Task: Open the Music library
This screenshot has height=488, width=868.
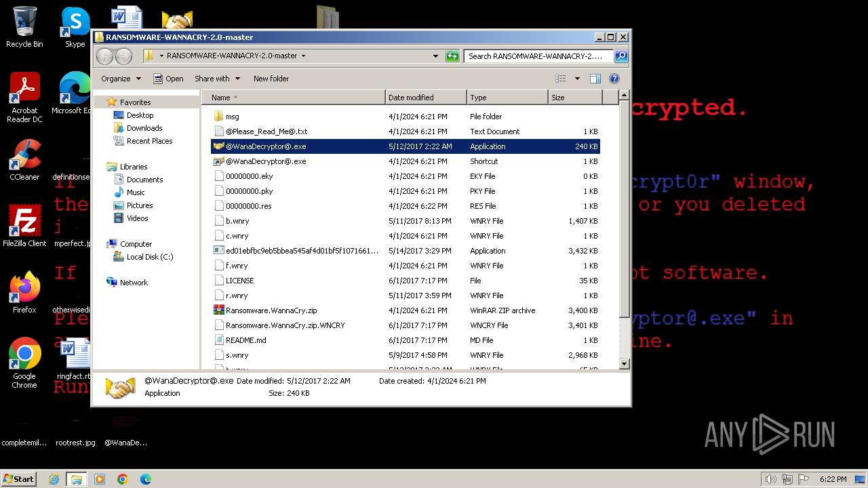Action: [136, 192]
